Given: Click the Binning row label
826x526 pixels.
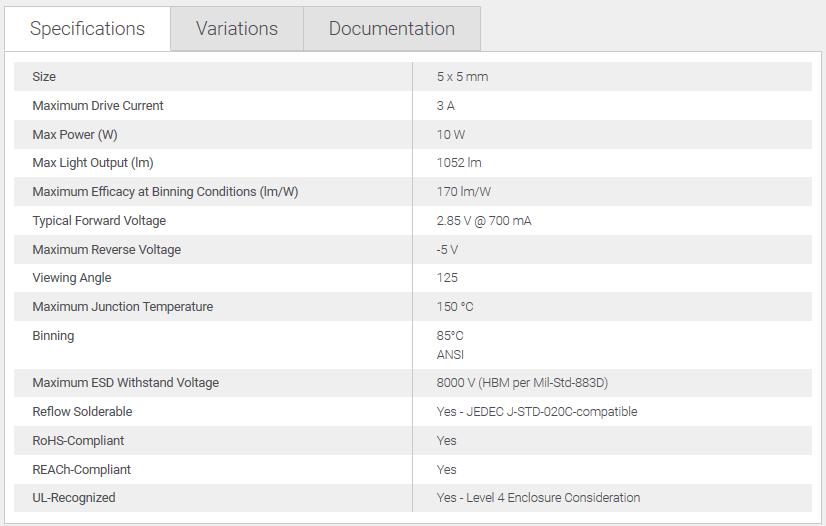Looking at the screenshot, I should [x=53, y=336].
